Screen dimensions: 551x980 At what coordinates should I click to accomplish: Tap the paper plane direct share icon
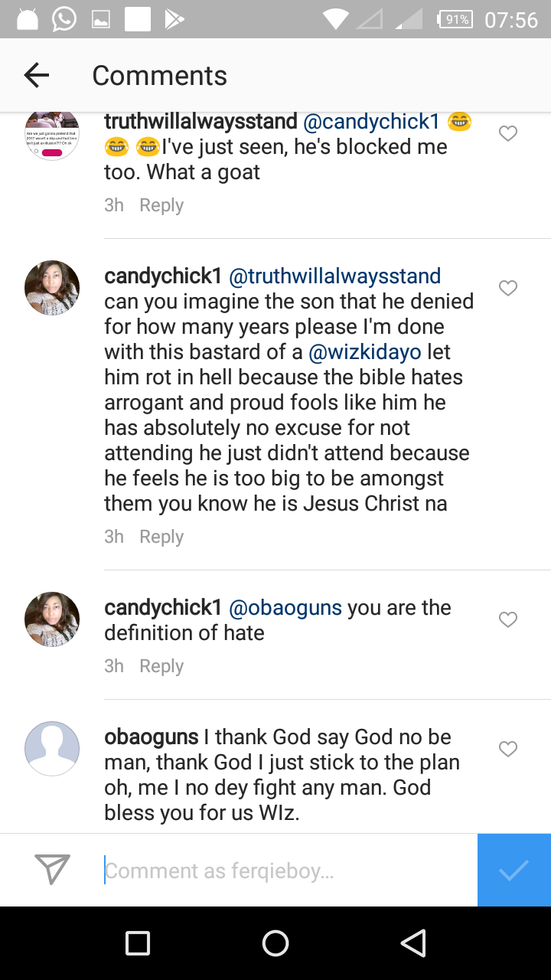point(53,869)
